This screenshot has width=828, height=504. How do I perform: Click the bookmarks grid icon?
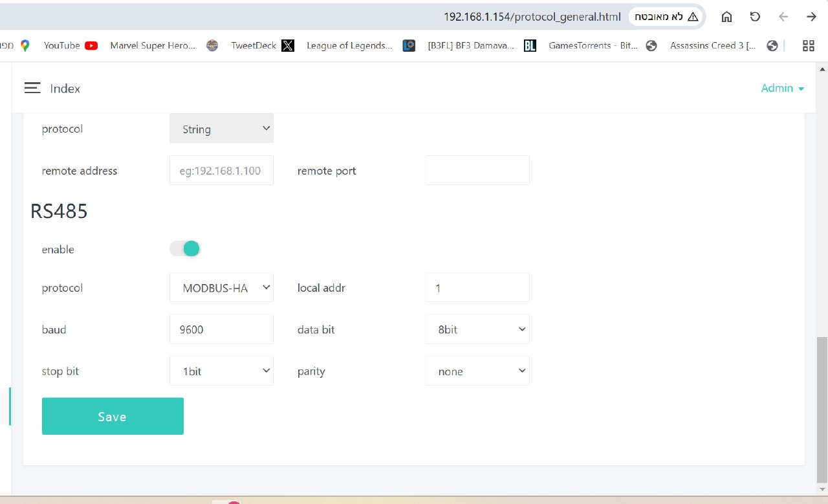pyautogui.click(x=808, y=45)
